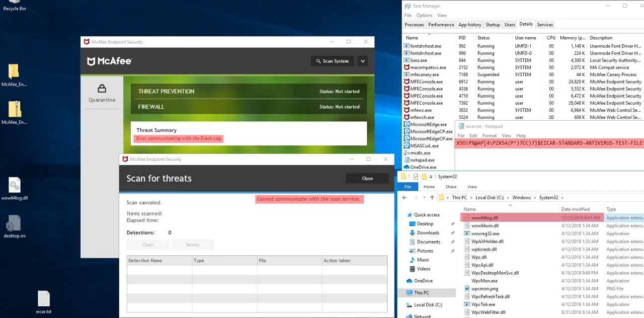644x318 pixels.
Task: Click Close button in Scan for threats dialog
Action: [367, 178]
